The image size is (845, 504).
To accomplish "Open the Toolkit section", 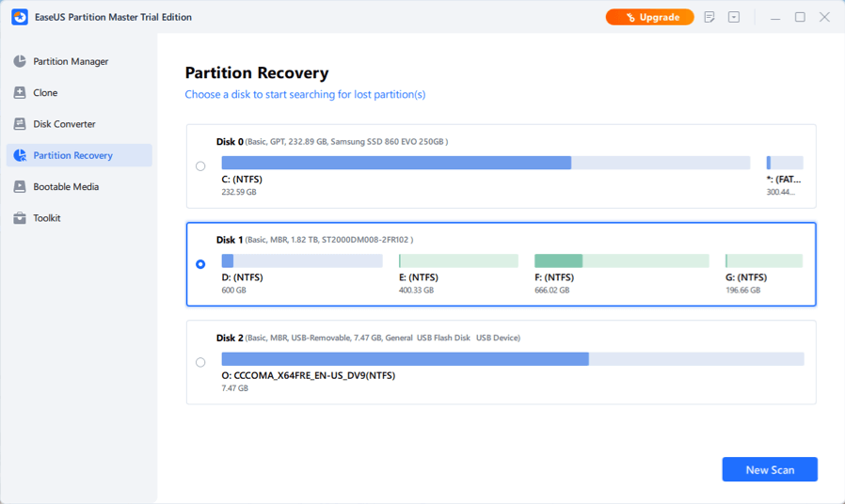I will tap(47, 218).
